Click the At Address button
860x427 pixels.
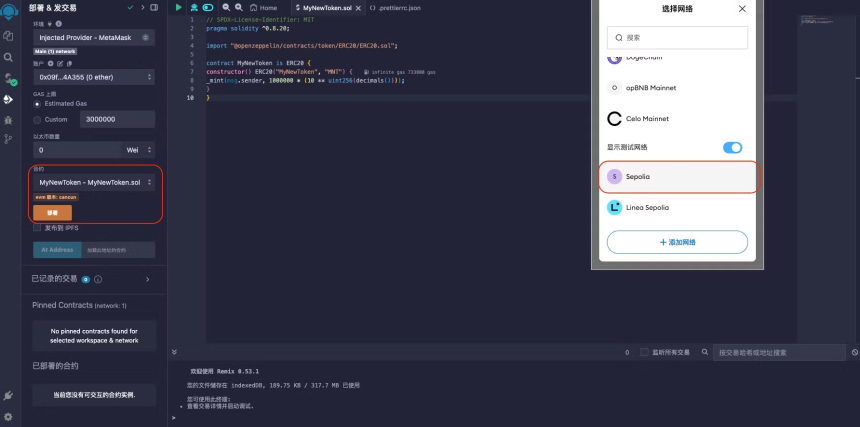pos(57,250)
